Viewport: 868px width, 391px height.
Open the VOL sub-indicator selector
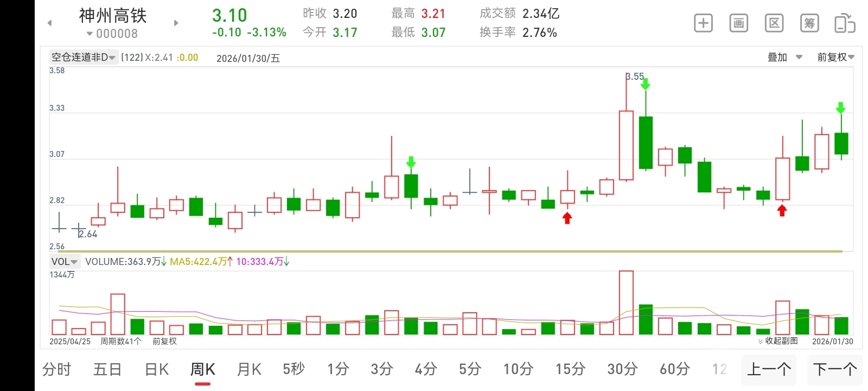(65, 261)
